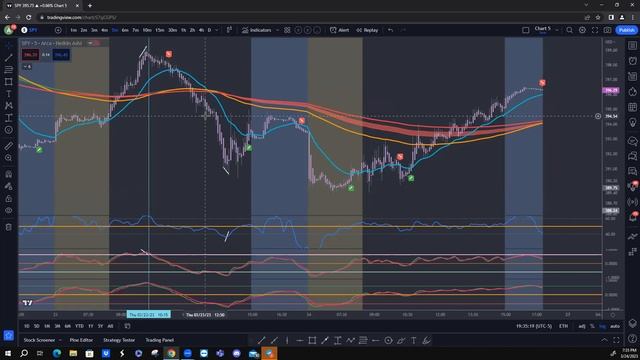The width and height of the screenshot is (640, 360).
Task: Toggle adj price adjustment option
Action: [x=582, y=326]
